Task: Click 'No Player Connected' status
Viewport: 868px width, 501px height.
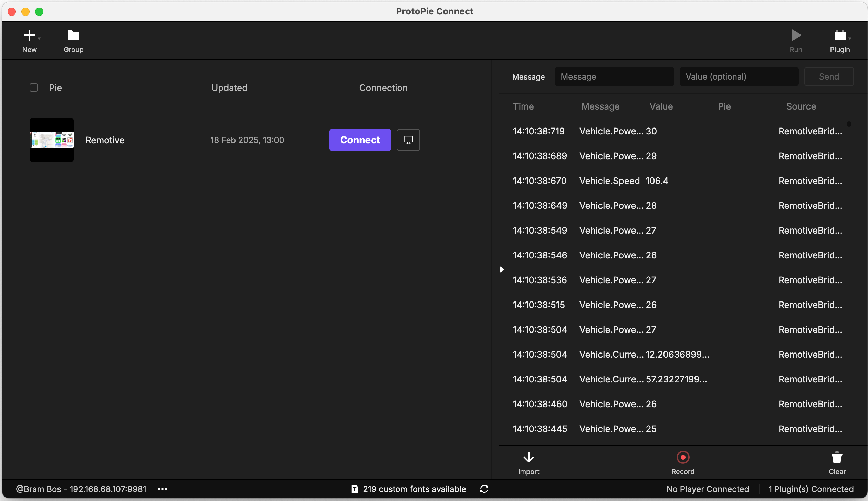Action: click(x=708, y=489)
